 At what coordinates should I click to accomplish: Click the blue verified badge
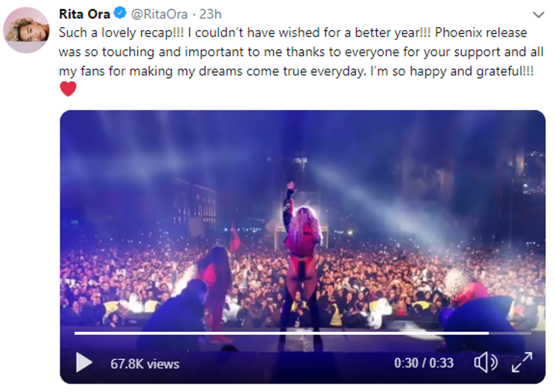pyautogui.click(x=120, y=14)
